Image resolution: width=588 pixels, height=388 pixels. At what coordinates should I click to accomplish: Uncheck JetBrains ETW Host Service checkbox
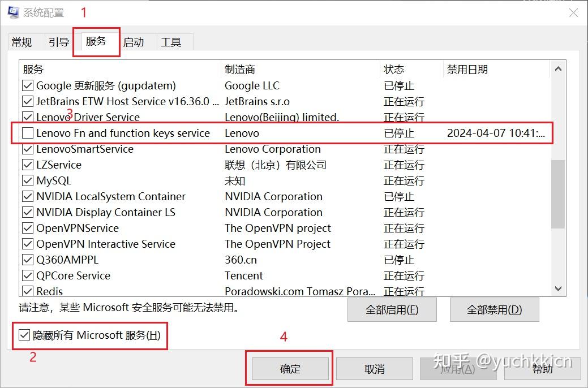27,102
